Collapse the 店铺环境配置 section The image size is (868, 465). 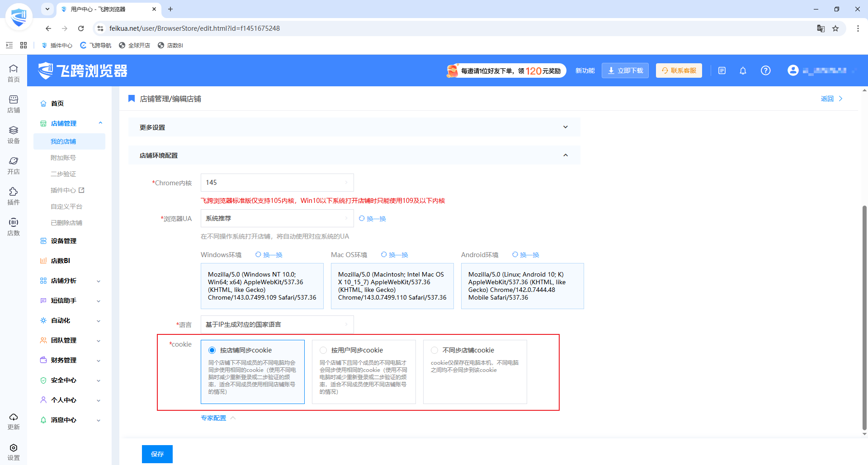tap(354, 155)
